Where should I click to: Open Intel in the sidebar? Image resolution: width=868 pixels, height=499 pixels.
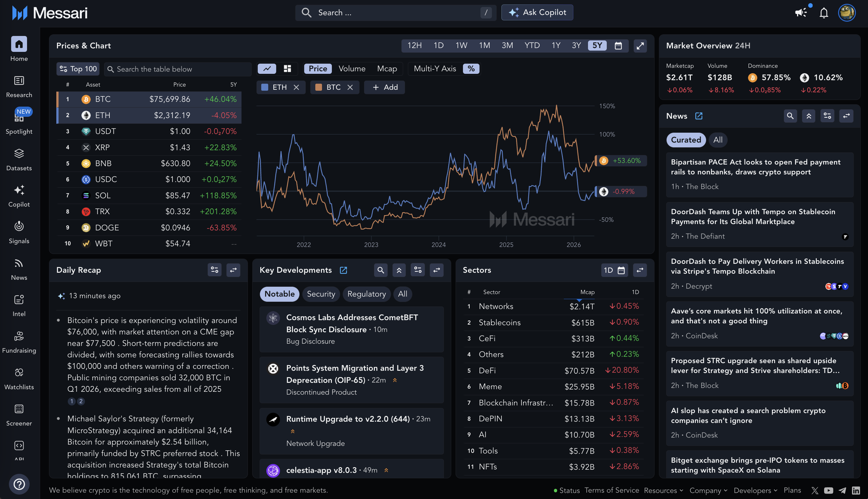pyautogui.click(x=19, y=306)
